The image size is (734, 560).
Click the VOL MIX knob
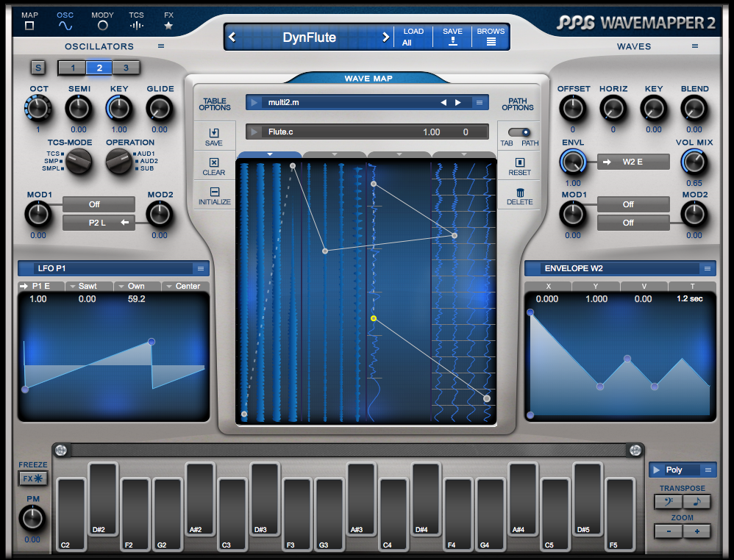coord(693,161)
